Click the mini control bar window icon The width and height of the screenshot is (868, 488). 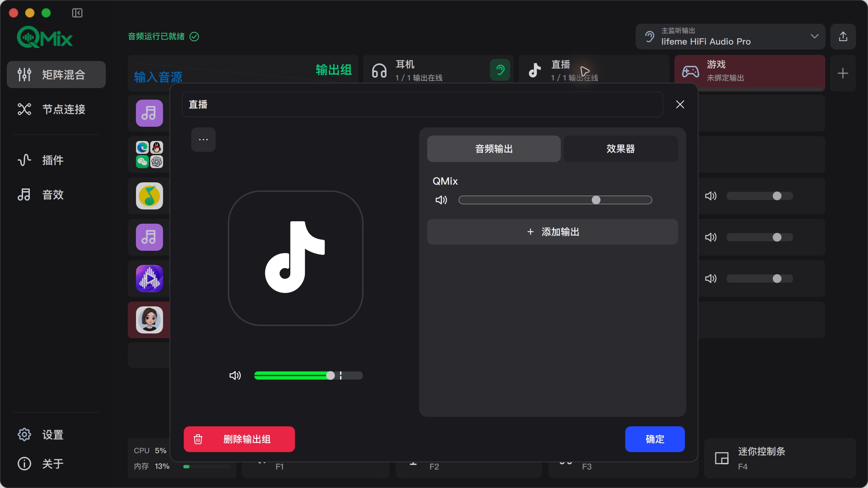point(722,458)
